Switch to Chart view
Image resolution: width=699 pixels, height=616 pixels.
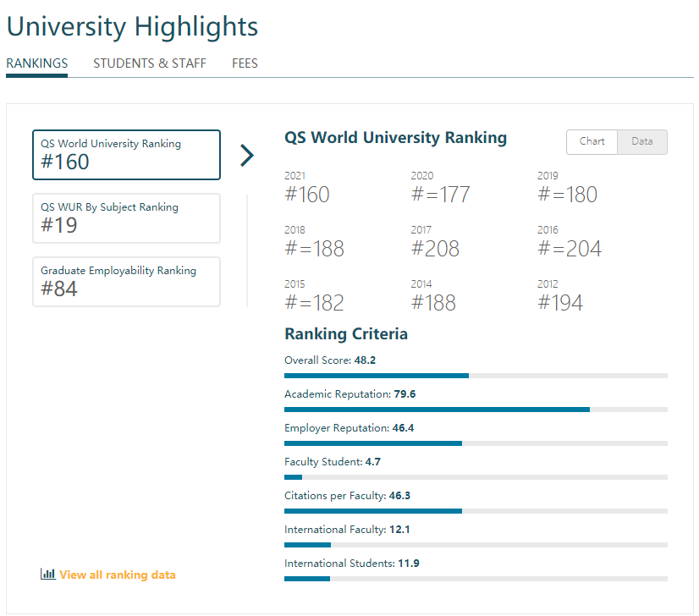592,142
